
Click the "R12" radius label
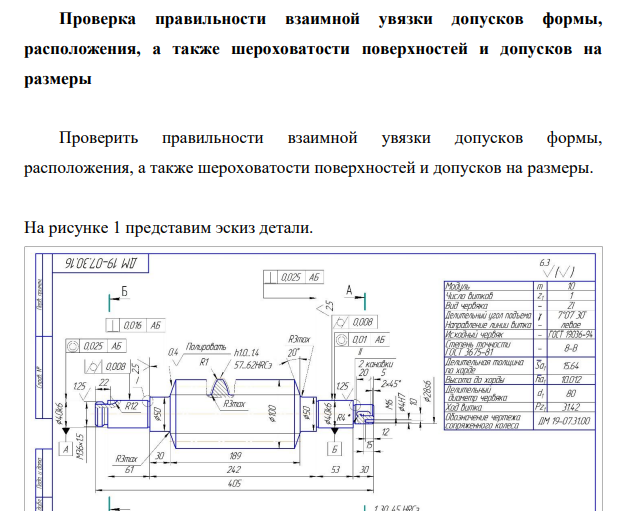click(x=130, y=406)
